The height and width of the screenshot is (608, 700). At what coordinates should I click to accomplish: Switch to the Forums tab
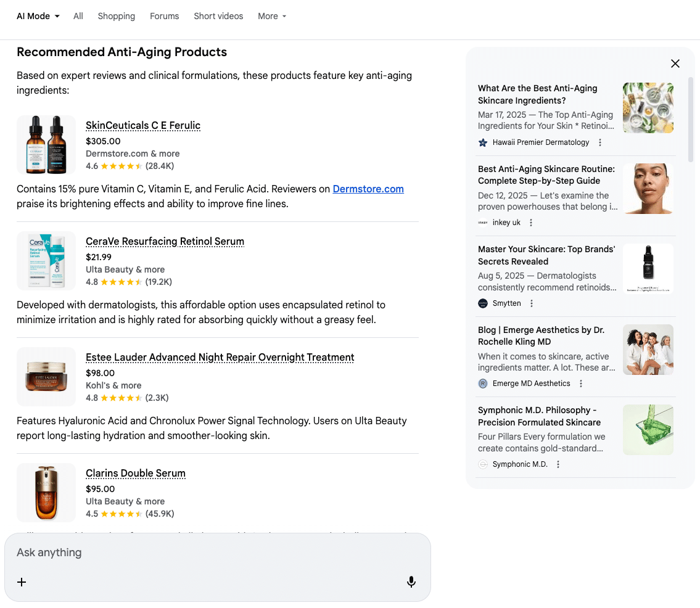[164, 16]
